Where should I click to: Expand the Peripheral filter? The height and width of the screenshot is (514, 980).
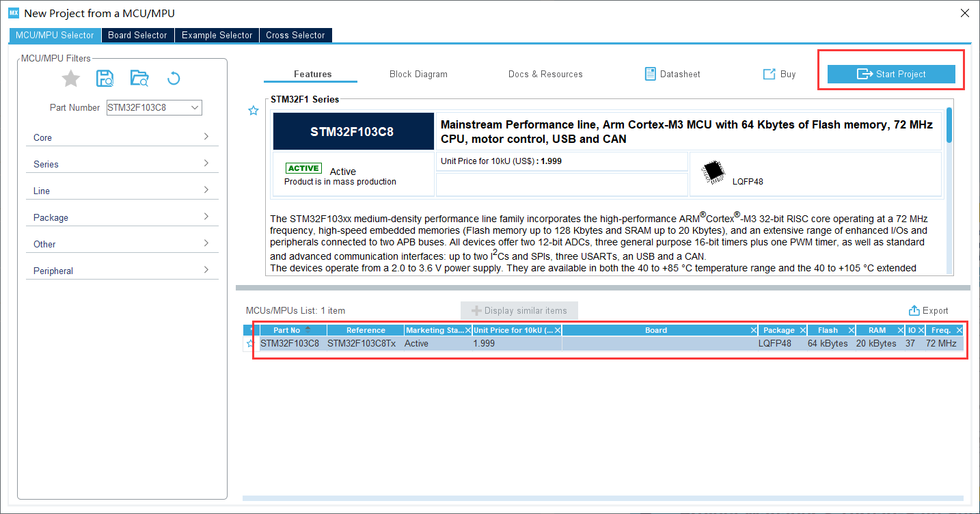[x=123, y=271]
